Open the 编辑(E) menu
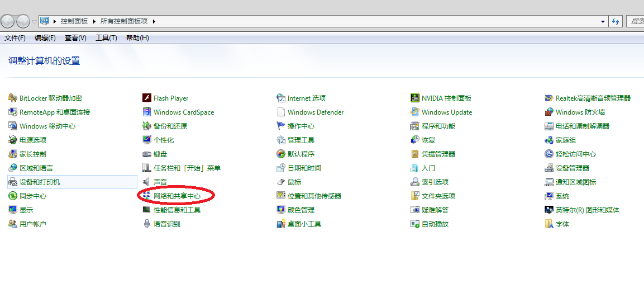Image resolution: width=644 pixels, height=288 pixels. [45, 38]
